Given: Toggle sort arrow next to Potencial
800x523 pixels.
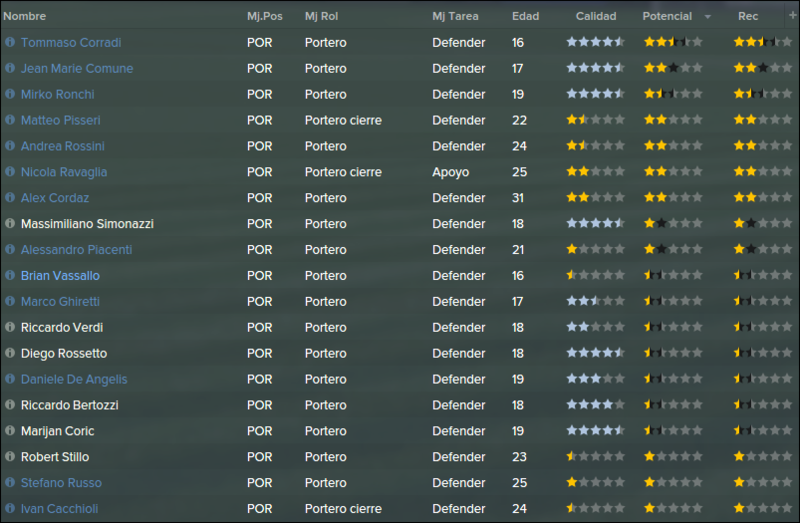Looking at the screenshot, I should (x=708, y=17).
